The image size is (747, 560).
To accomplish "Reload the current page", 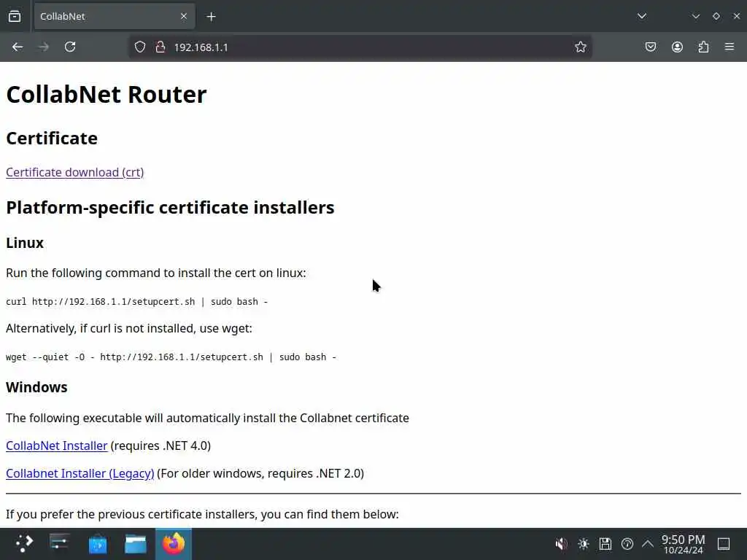I will tap(70, 47).
